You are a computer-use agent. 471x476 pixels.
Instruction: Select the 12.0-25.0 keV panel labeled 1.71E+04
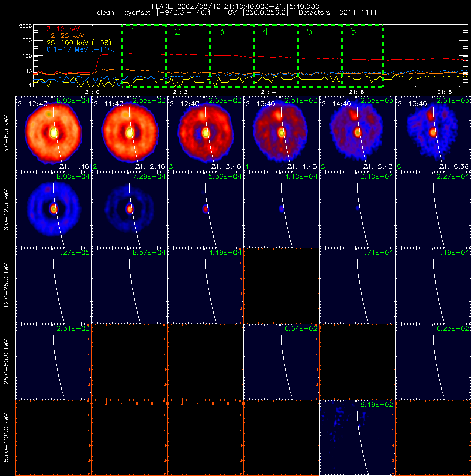click(x=357, y=286)
